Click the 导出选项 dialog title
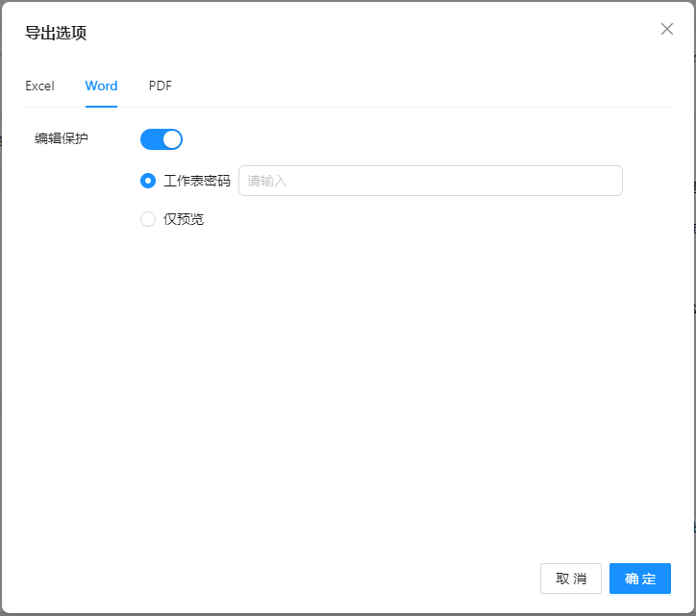The width and height of the screenshot is (696, 616). click(x=56, y=33)
